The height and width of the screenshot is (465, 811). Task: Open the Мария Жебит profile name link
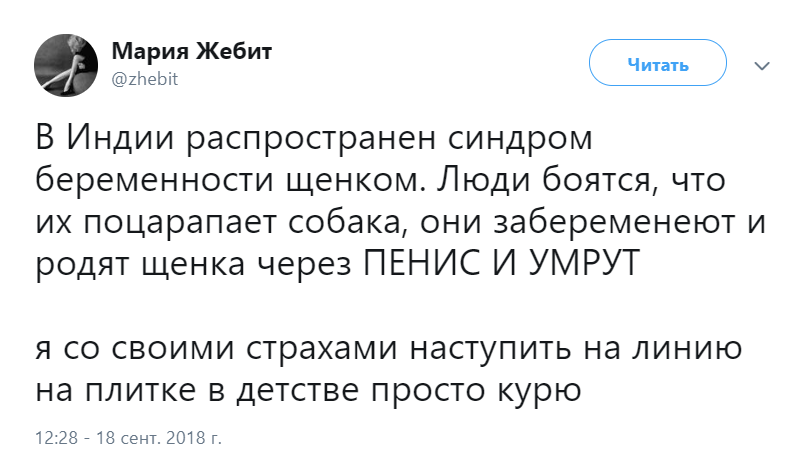tap(190, 52)
